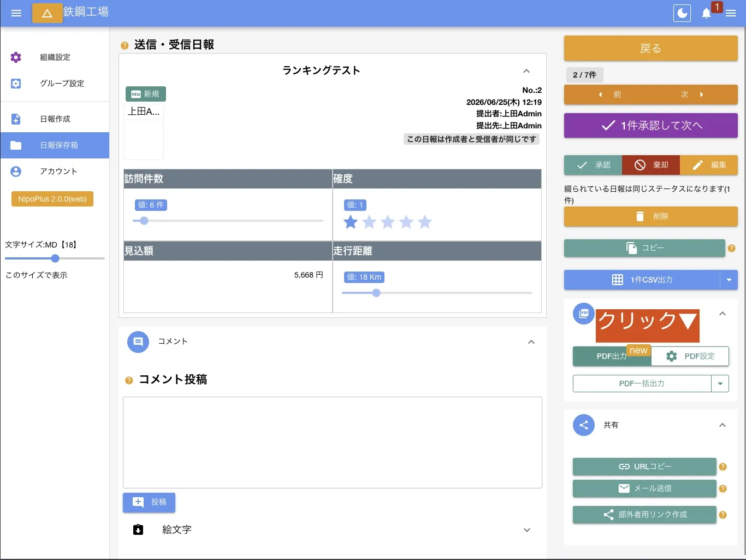Click the 投稿 button

[149, 502]
